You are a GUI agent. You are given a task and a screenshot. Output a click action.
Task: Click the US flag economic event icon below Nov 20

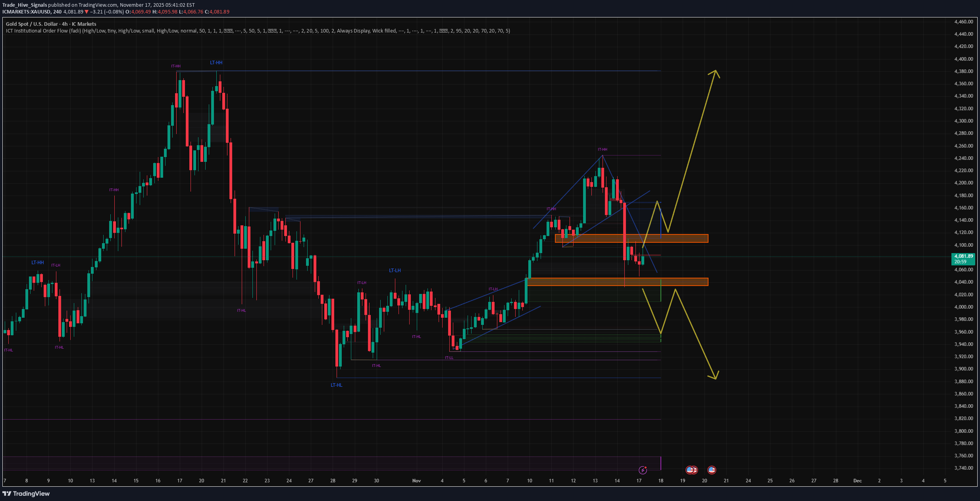click(712, 470)
